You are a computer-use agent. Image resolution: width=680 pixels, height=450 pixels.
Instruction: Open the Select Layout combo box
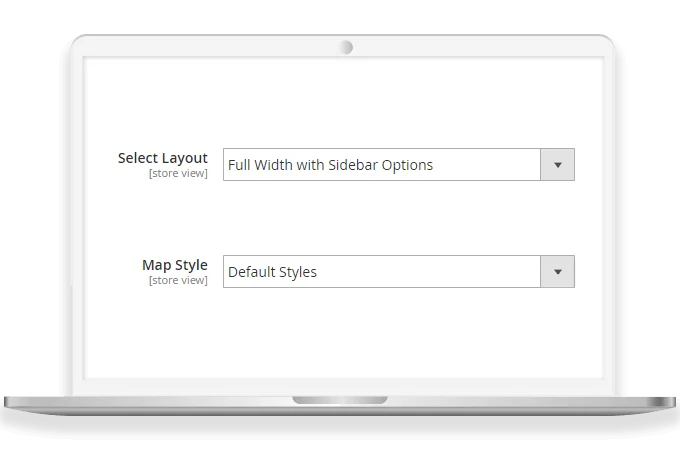[x=398, y=165]
